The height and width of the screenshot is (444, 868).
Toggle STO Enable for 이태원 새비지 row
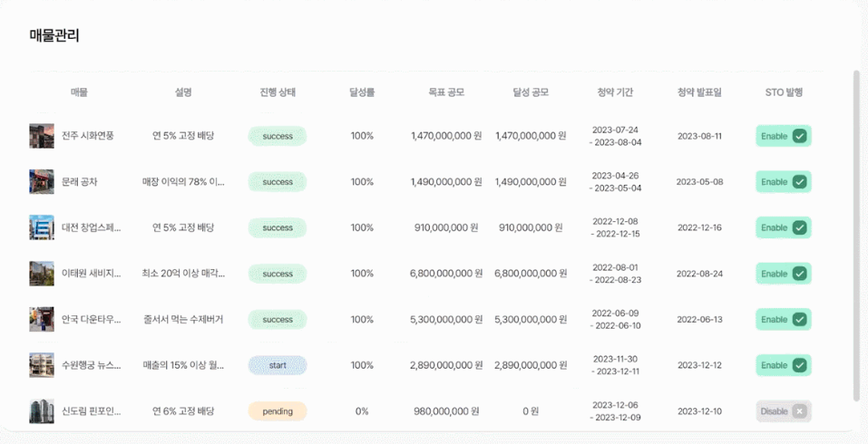(x=784, y=274)
